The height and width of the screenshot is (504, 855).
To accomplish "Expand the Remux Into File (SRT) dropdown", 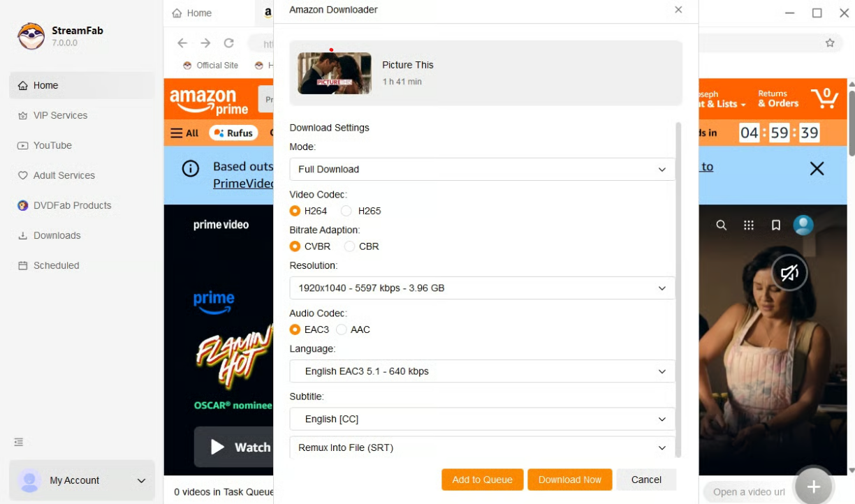I will tap(482, 447).
